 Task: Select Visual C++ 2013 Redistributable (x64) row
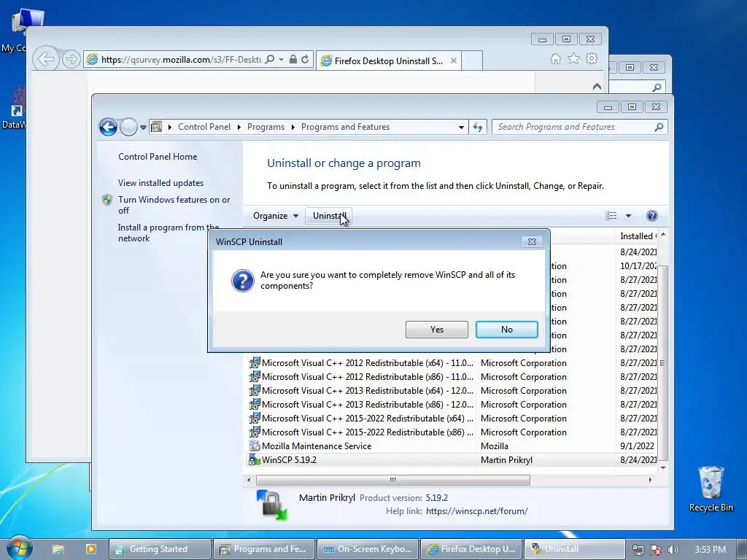tap(452, 391)
